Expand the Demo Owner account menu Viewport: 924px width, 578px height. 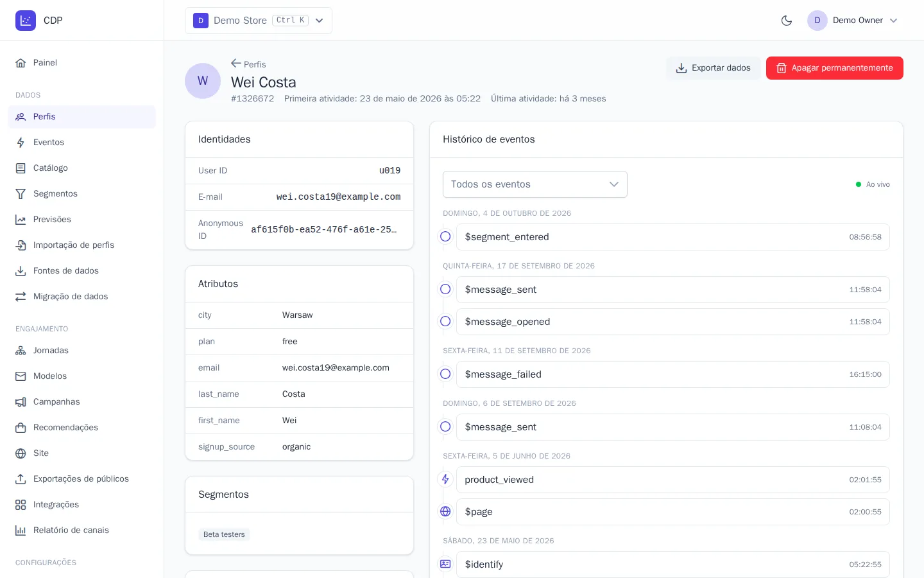point(853,21)
